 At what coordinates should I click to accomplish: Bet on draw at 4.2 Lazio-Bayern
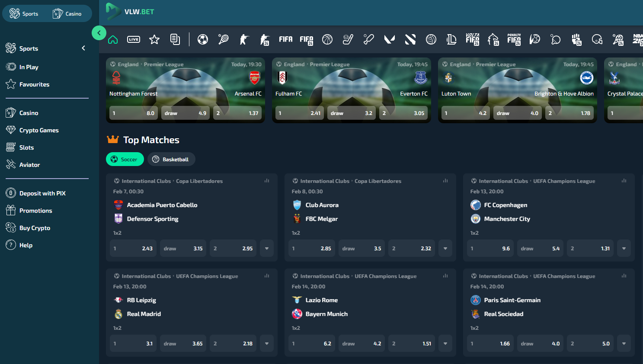coord(362,343)
